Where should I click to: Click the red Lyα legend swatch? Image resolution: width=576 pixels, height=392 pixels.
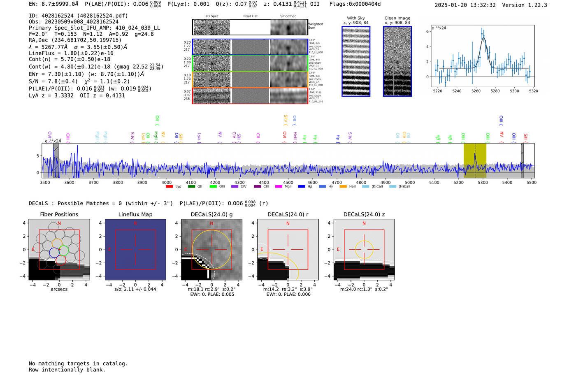pos(169,187)
